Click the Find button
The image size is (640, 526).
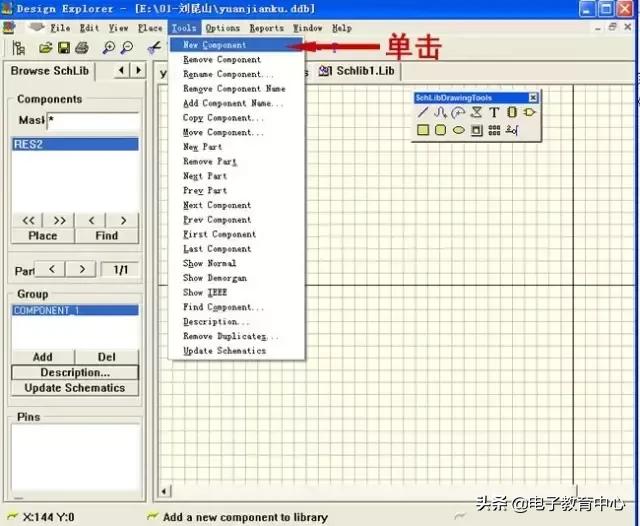click(107, 236)
